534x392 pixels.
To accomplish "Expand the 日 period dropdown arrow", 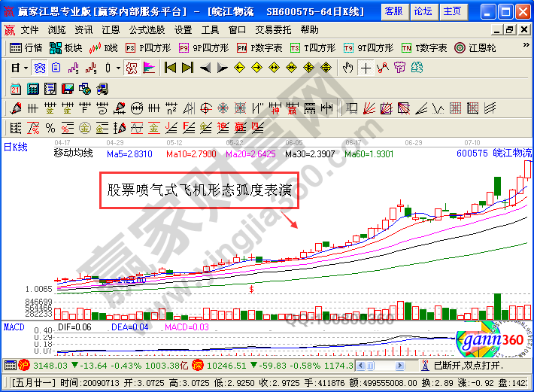I will click(x=26, y=68).
